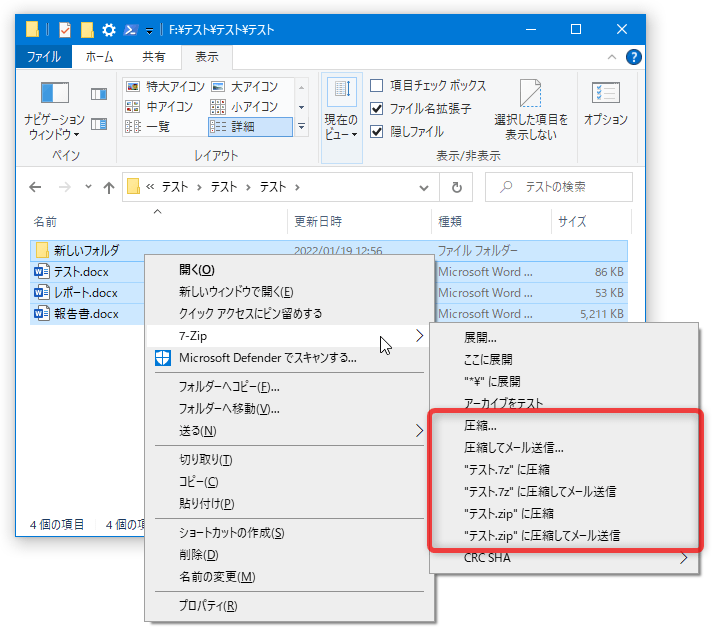Screen dimensions: 712x636
Task: Open recent locations dropdown arrow
Action: pos(88,187)
